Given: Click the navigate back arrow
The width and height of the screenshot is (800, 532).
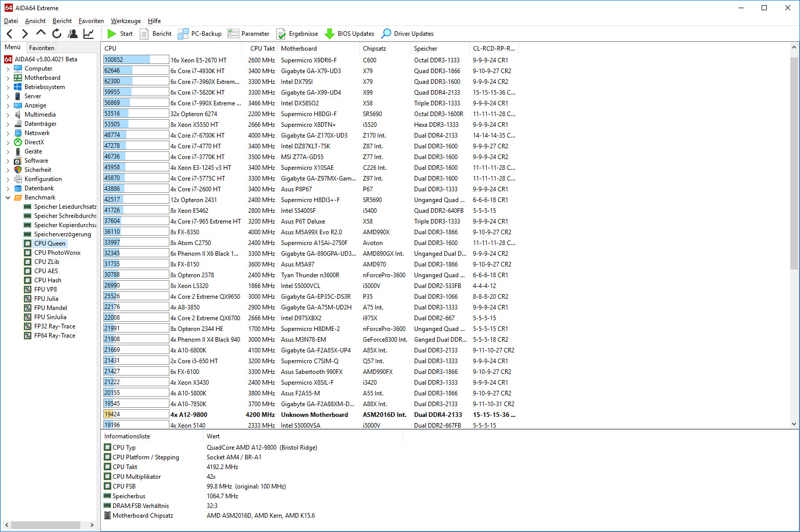Looking at the screenshot, I should point(10,34).
